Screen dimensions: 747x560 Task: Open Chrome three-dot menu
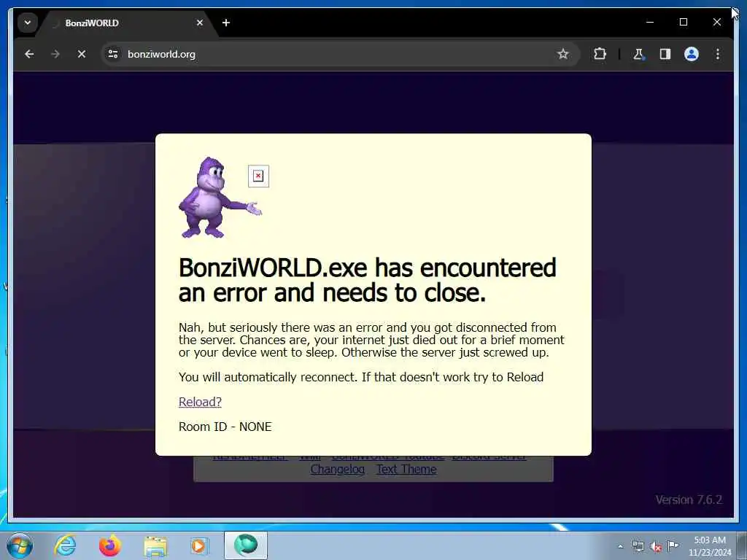click(x=718, y=54)
